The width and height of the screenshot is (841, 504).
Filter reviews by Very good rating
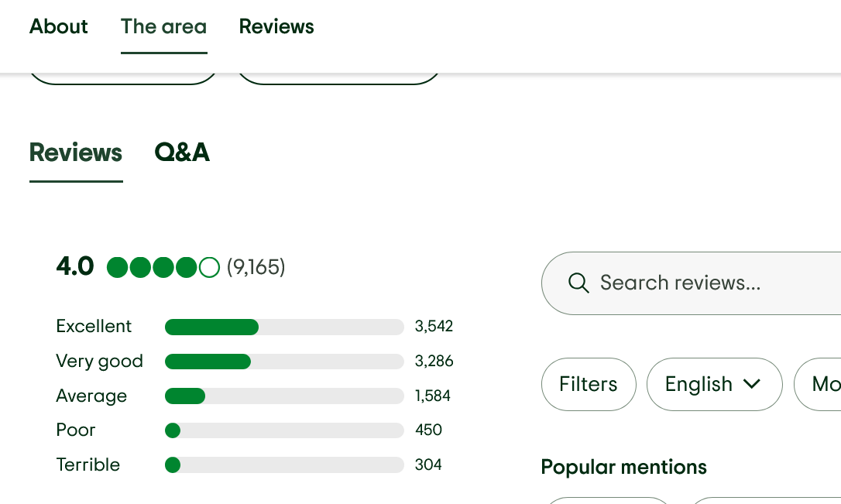tap(255, 361)
